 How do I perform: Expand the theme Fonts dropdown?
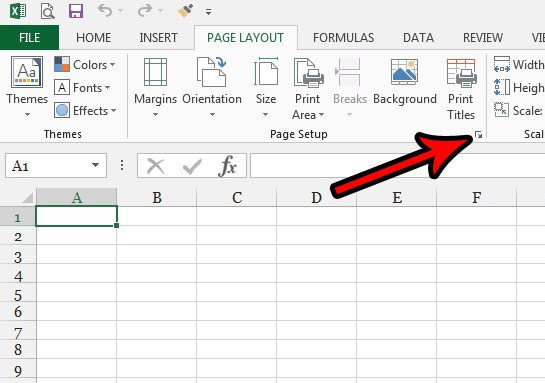82,88
